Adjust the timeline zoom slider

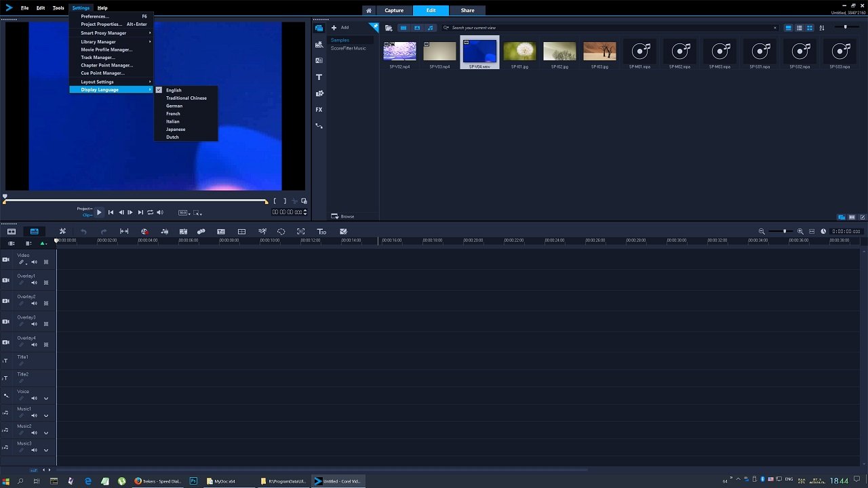(785, 232)
